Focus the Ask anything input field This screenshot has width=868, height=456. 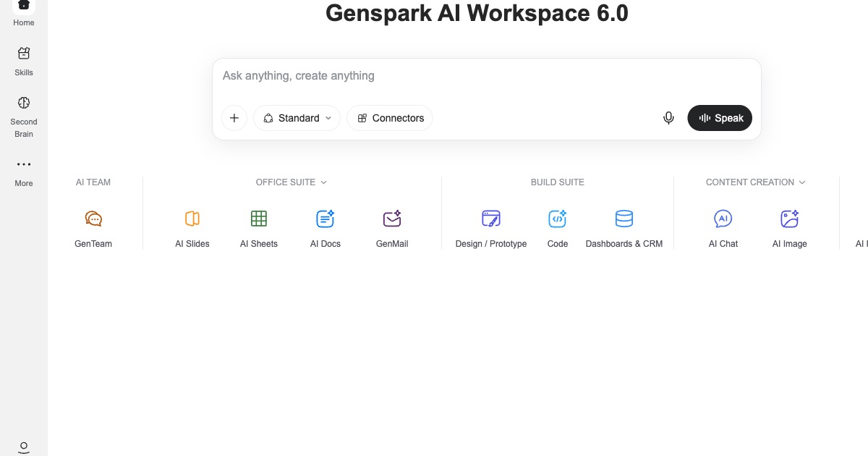point(486,76)
